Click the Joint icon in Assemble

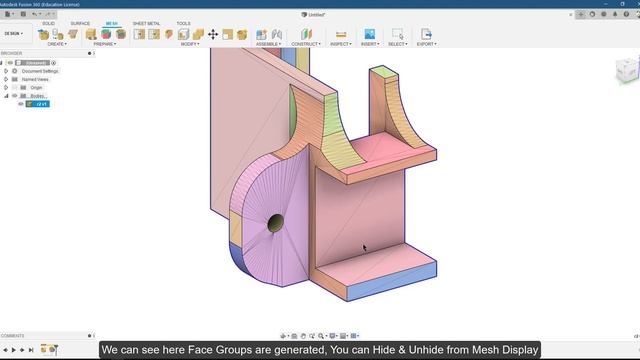pyautogui.click(x=276, y=34)
